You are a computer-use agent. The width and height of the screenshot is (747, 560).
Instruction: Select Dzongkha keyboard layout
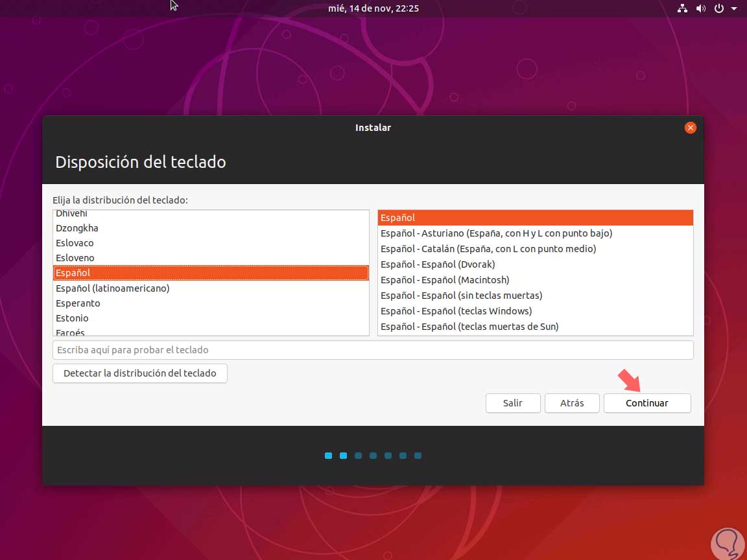coord(211,228)
